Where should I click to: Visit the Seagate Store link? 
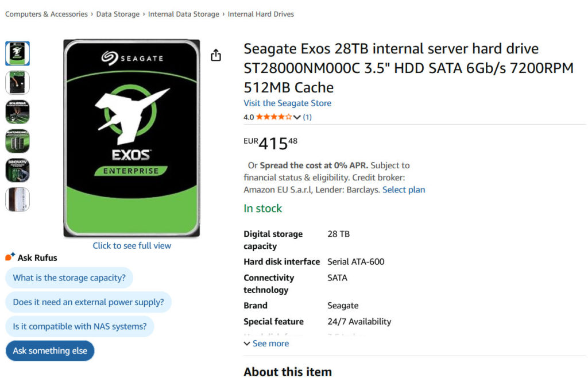[287, 103]
